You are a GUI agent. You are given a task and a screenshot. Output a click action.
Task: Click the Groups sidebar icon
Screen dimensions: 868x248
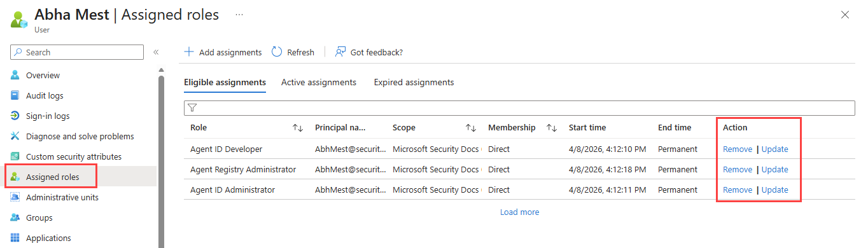pos(15,217)
